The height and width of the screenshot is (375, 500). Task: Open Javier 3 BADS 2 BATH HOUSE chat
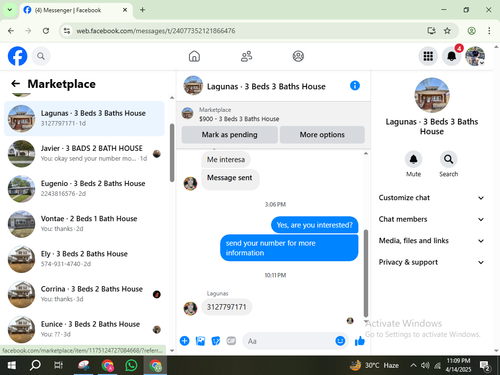point(84,153)
